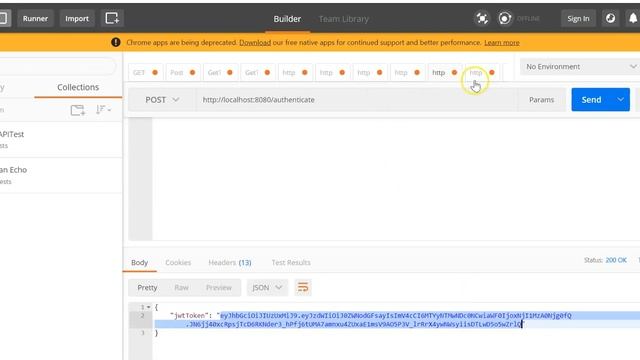Click the interceptor satellite icon

point(482,18)
